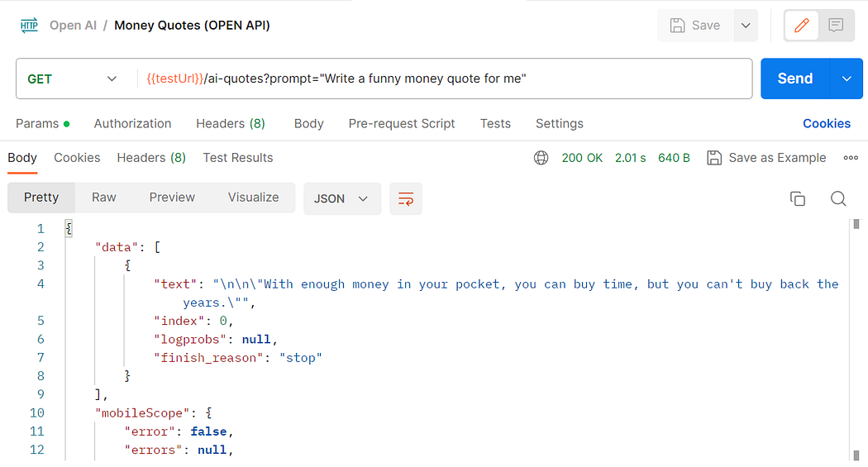The height and width of the screenshot is (467, 868).
Task: Toggle the line wrap icon
Action: tap(406, 198)
